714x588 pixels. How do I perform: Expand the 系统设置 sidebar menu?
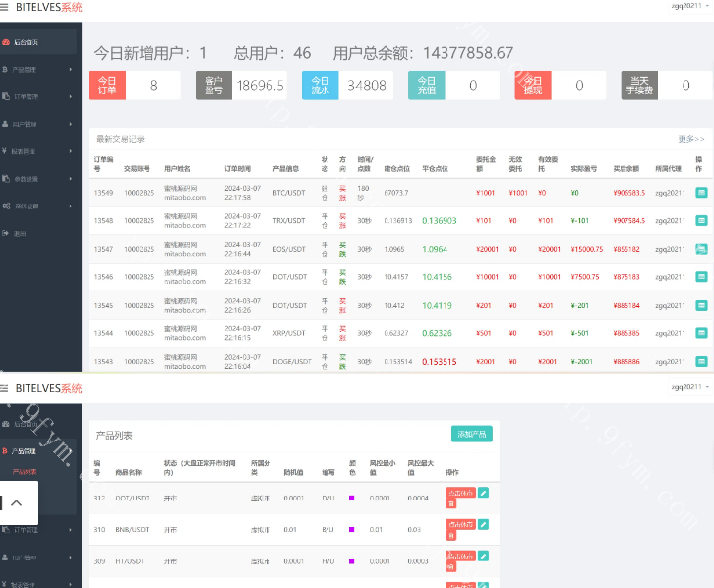point(37,206)
